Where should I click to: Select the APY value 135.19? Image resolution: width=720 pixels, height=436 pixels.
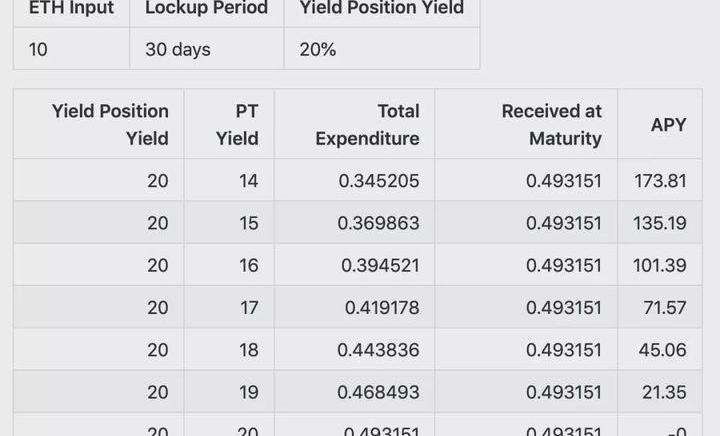click(660, 223)
